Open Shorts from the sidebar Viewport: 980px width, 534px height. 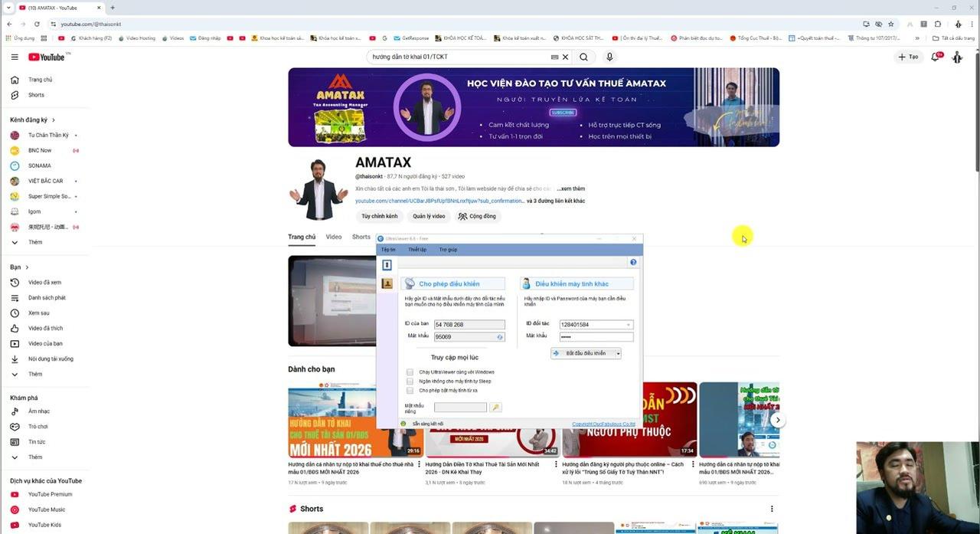click(x=36, y=95)
